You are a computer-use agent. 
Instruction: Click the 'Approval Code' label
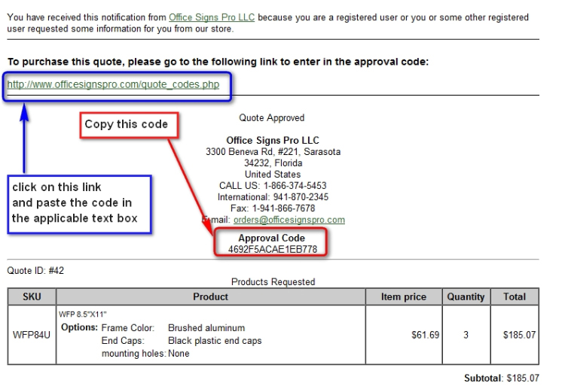point(271,238)
